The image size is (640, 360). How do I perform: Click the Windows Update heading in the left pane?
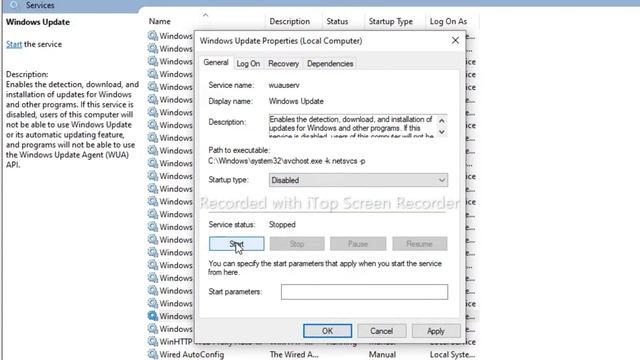click(x=38, y=22)
